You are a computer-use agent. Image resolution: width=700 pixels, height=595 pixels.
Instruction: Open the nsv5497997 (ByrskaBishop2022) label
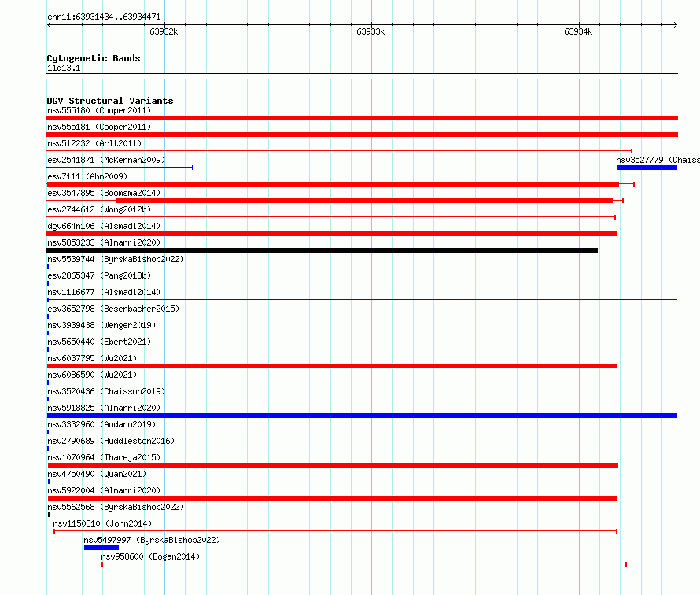152,540
